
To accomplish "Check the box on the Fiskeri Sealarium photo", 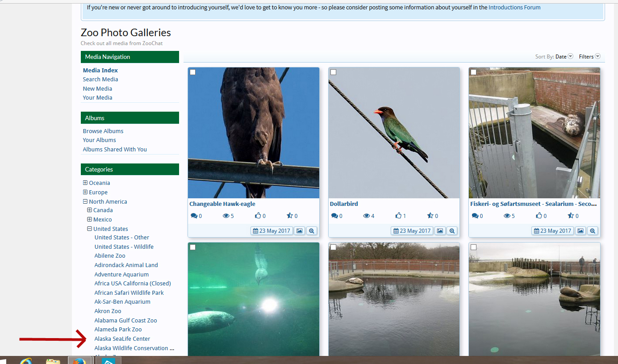I will (x=474, y=72).
